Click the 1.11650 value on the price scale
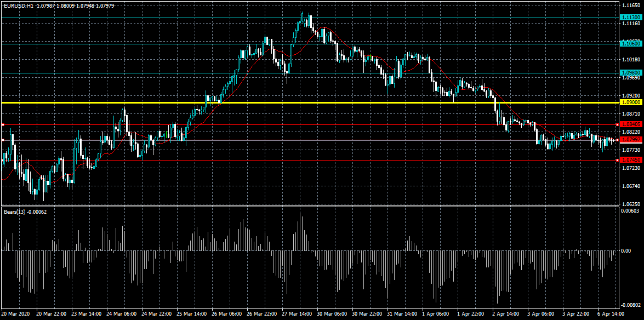 click(631, 5)
